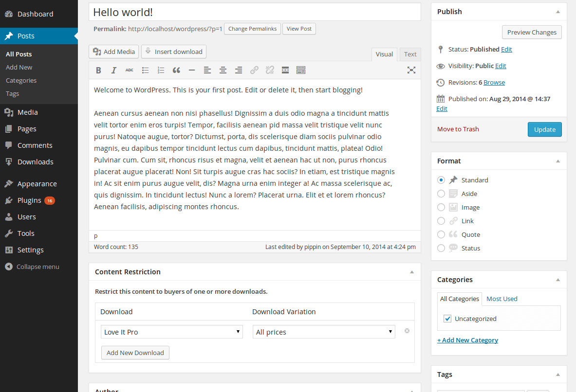Choose the Aside post format
576x392 pixels.
(x=441, y=194)
